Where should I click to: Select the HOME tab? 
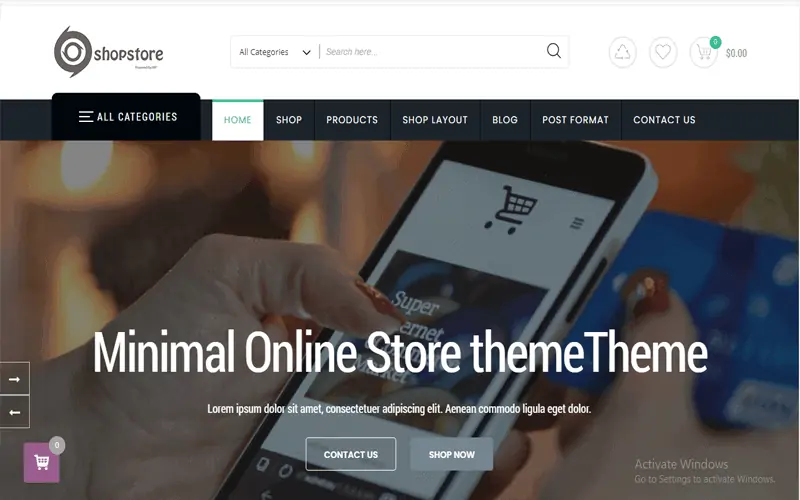click(238, 120)
